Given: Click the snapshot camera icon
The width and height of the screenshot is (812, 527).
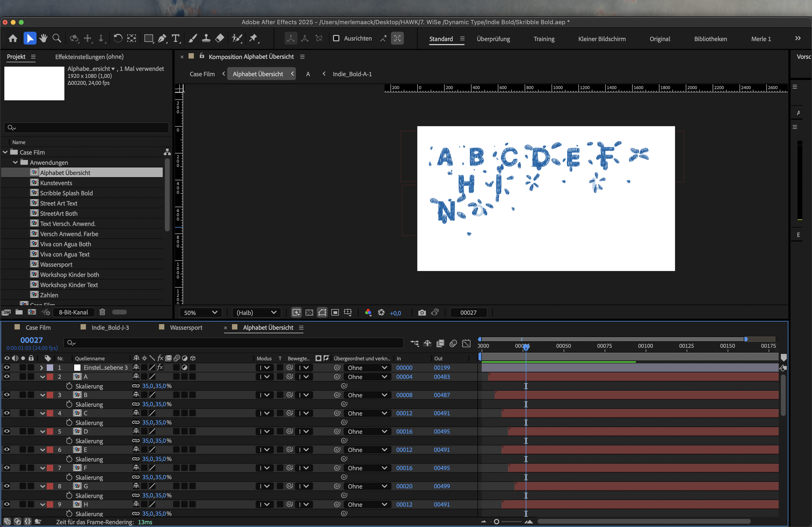Looking at the screenshot, I should [422, 313].
